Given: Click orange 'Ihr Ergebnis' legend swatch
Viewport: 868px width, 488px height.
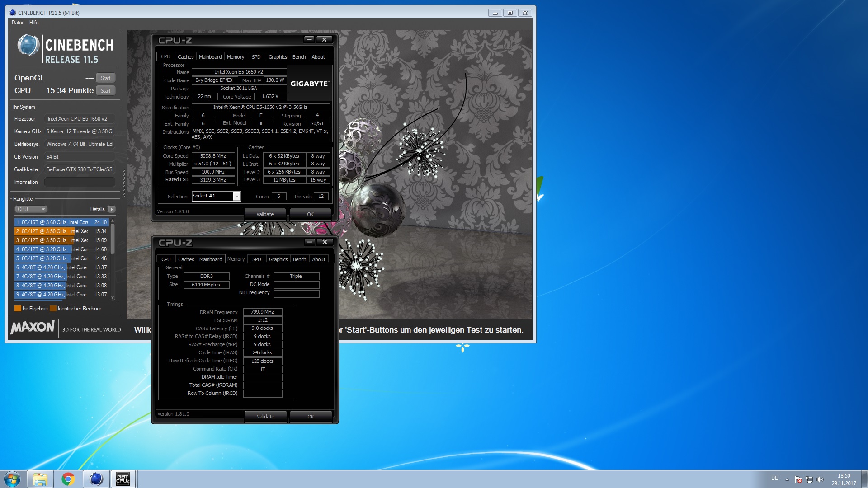Looking at the screenshot, I should pyautogui.click(x=18, y=309).
